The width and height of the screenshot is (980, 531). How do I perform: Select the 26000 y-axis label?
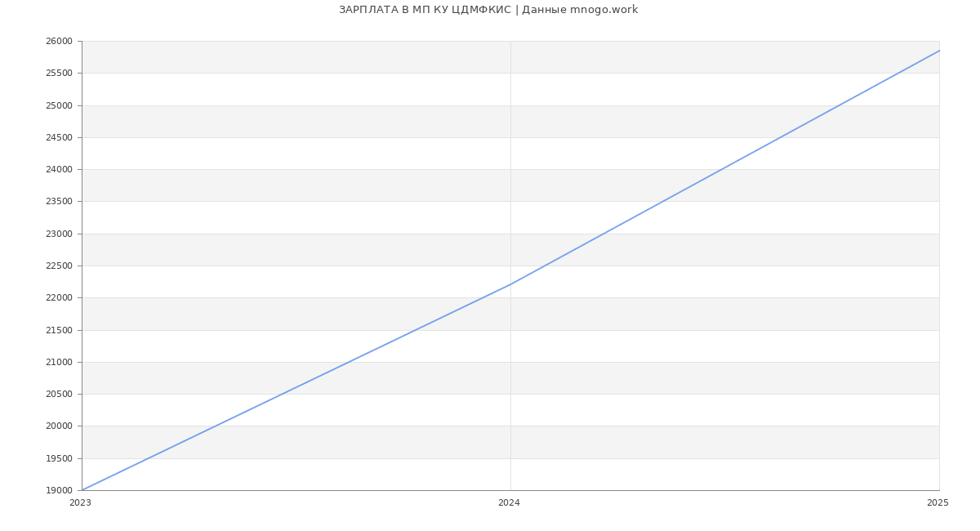59,42
